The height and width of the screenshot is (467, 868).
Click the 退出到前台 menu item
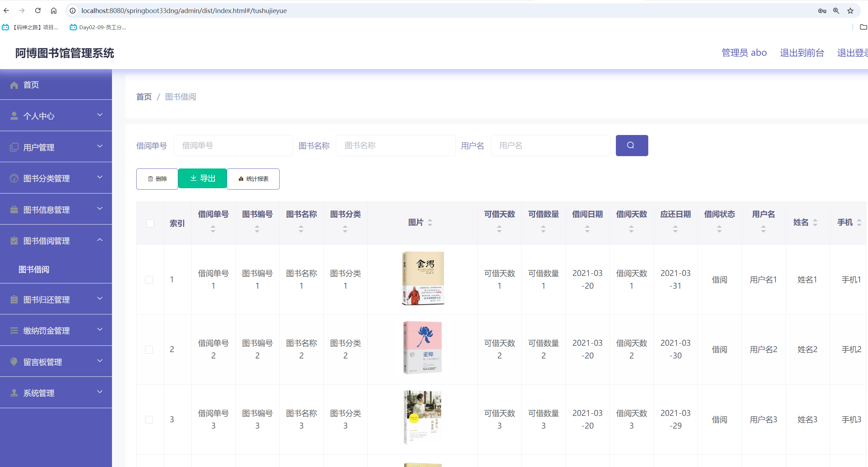point(801,53)
